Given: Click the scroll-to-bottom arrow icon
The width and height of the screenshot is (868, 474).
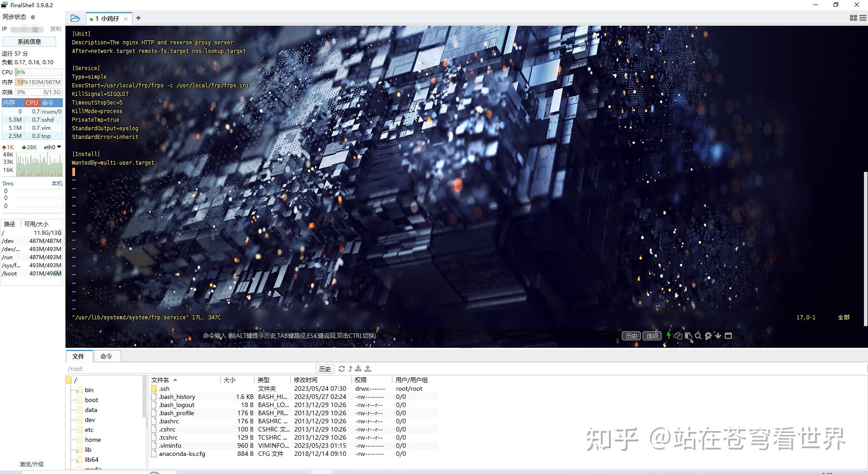Looking at the screenshot, I should 718,336.
